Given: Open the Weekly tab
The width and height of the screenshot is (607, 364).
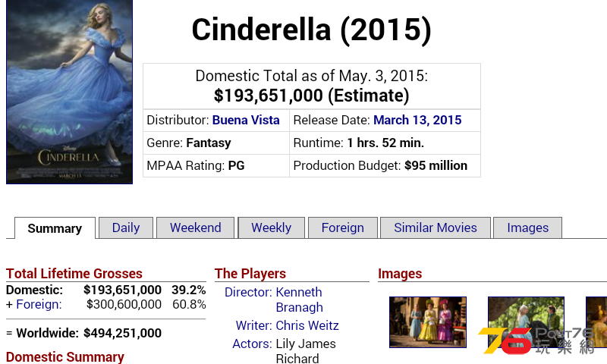Looking at the screenshot, I should [x=272, y=227].
